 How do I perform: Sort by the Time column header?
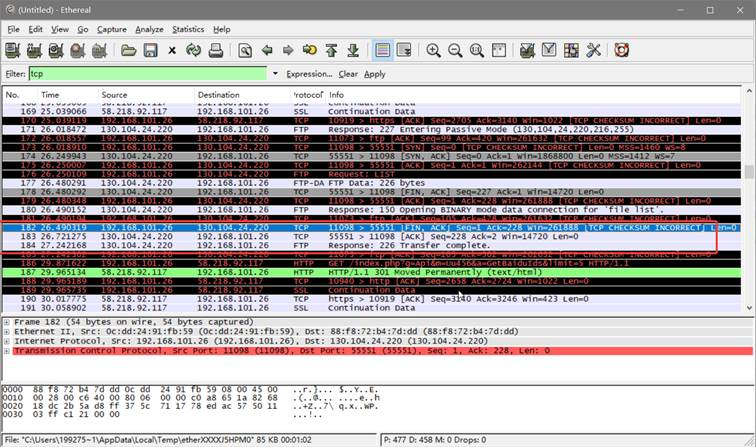click(x=68, y=95)
